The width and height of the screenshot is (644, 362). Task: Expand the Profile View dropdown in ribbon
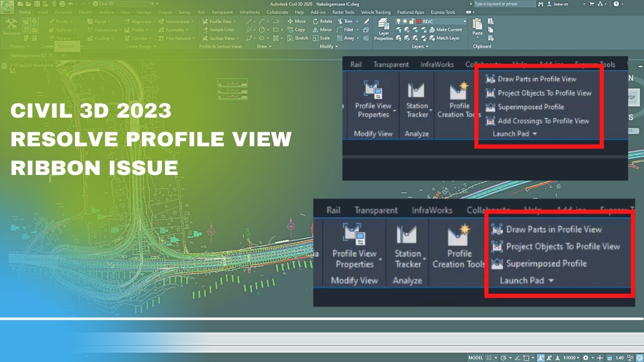[234, 22]
